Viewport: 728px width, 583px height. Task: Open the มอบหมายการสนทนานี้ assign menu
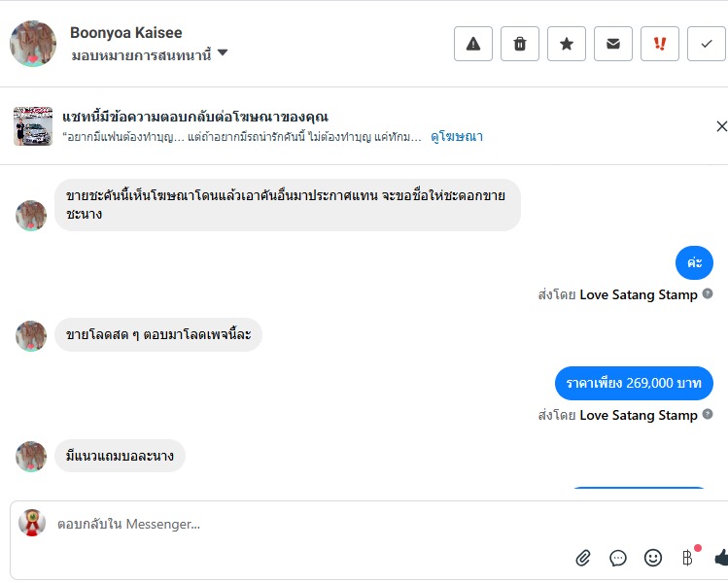tap(141, 54)
